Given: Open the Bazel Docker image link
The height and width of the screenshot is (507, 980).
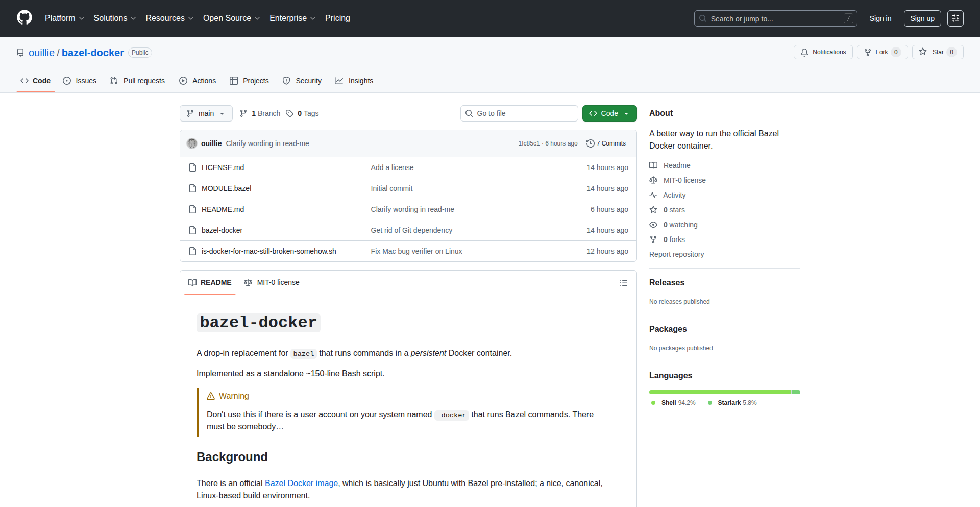Looking at the screenshot, I should (x=301, y=483).
